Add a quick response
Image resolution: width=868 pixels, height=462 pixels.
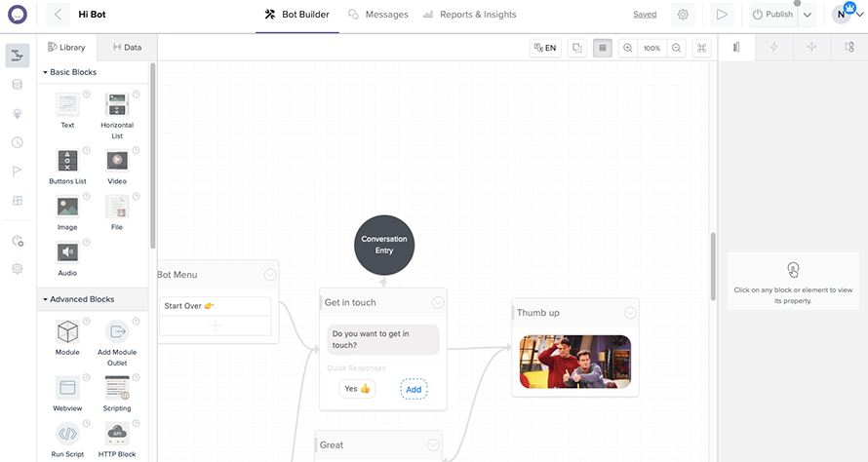click(x=414, y=389)
